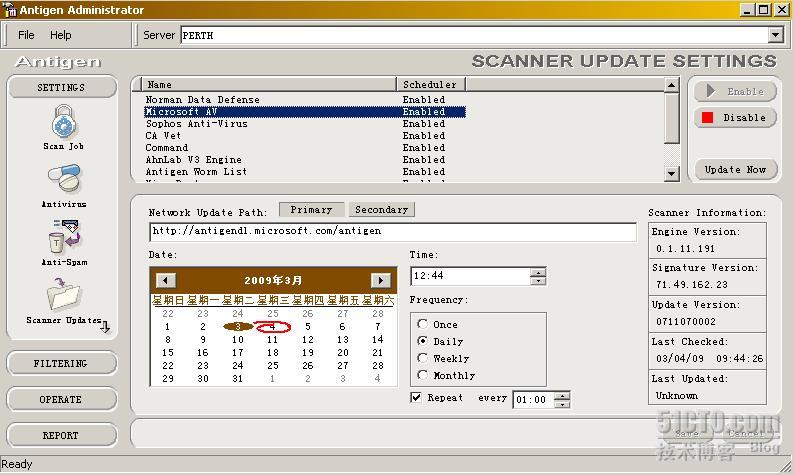Image resolution: width=794 pixels, height=475 pixels.
Task: Click the repeat every interval field
Action: 534,400
